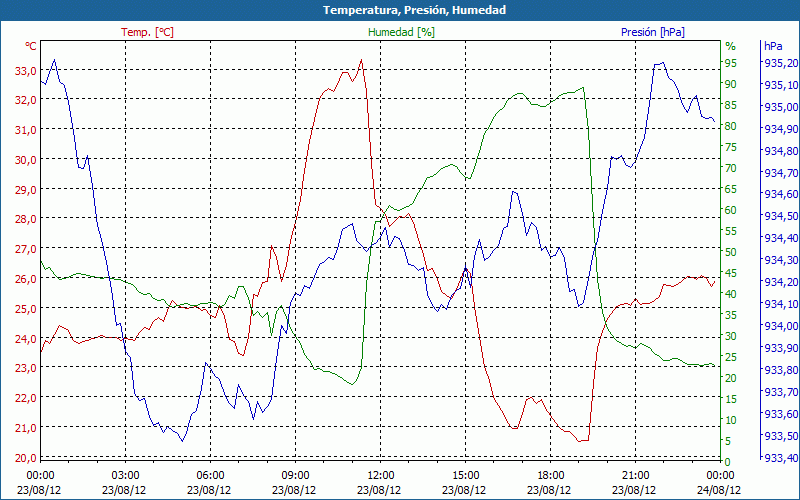Click humidity axis value '45'
800x500 pixels.
pos(731,273)
